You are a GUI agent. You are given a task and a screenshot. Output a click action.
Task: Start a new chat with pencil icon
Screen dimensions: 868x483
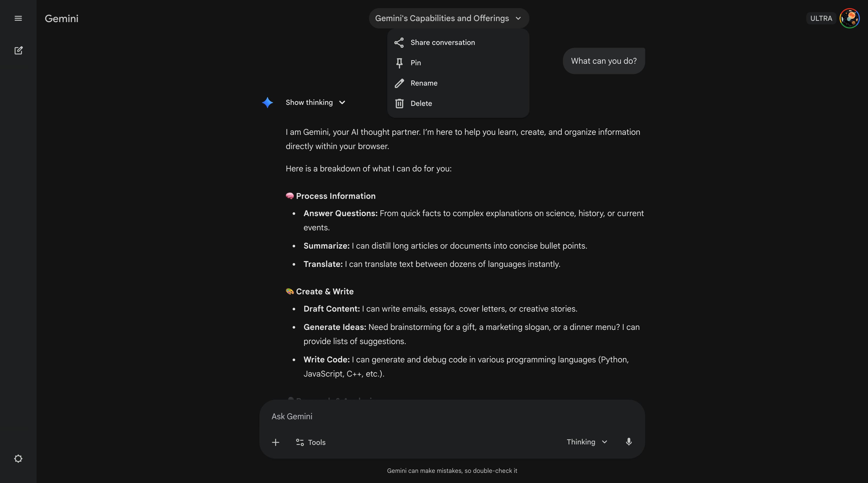pyautogui.click(x=18, y=51)
